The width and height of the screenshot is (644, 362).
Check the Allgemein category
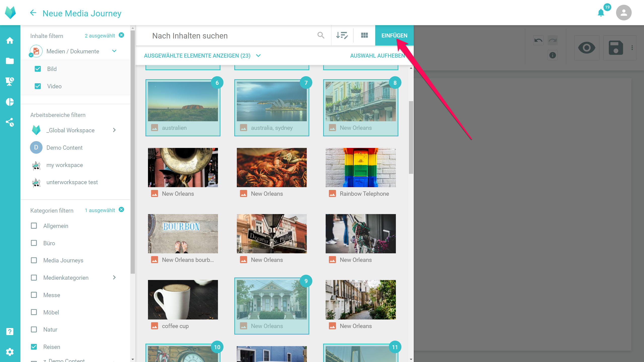click(34, 226)
